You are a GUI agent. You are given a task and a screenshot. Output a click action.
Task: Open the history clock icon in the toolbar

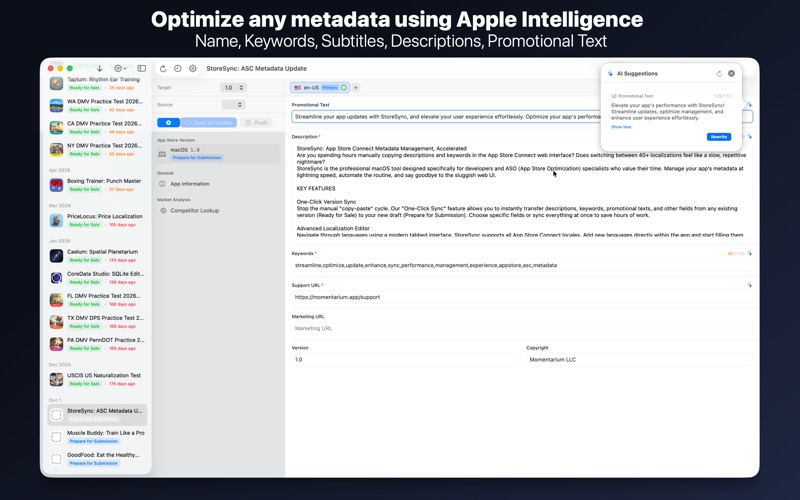pos(178,68)
